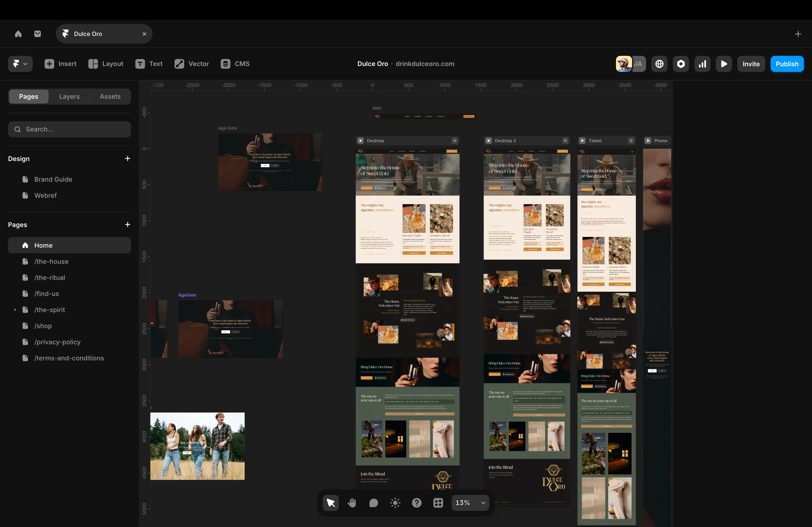This screenshot has width=812, height=527.
Task: Open the CMS toolbar item
Action: (235, 64)
